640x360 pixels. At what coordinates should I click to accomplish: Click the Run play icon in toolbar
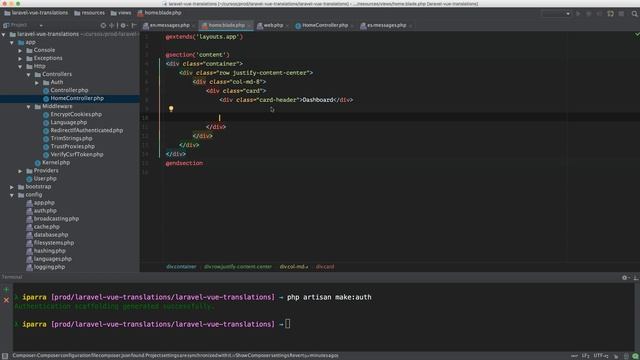tap(578, 13)
